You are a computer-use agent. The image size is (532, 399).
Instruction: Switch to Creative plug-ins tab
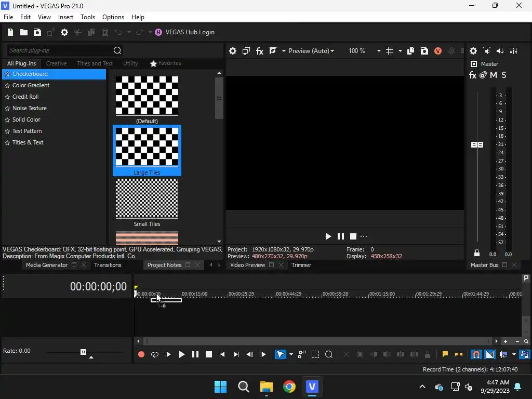(56, 63)
